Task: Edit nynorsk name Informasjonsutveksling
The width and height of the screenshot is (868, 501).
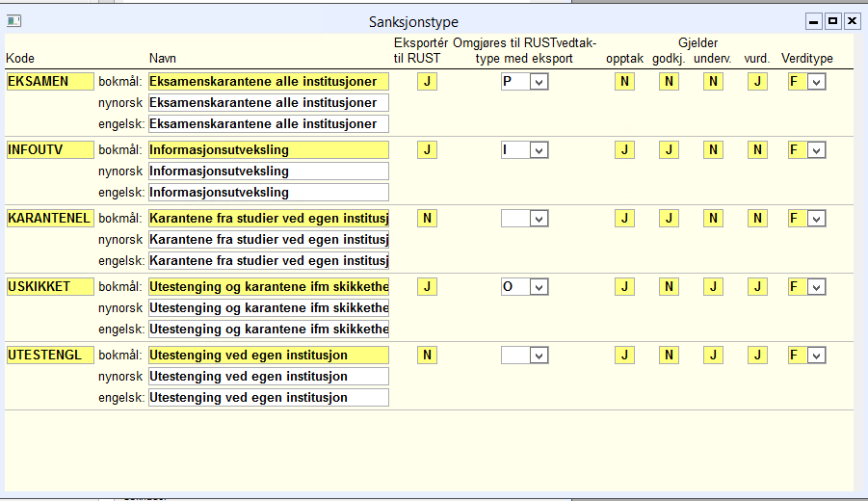Action: point(269,171)
